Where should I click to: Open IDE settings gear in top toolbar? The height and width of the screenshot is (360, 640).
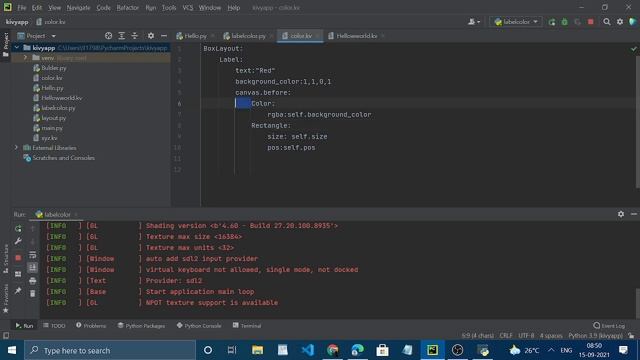[x=620, y=22]
